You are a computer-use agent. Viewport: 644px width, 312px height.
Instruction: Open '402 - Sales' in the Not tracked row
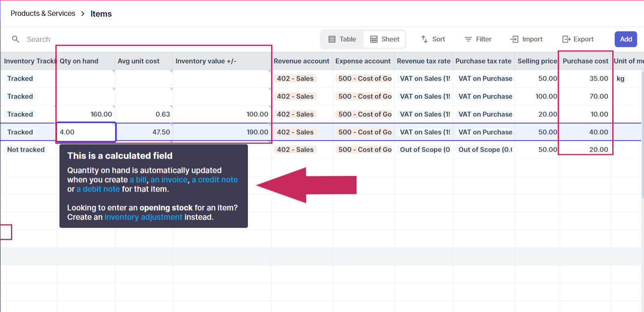[x=295, y=150]
